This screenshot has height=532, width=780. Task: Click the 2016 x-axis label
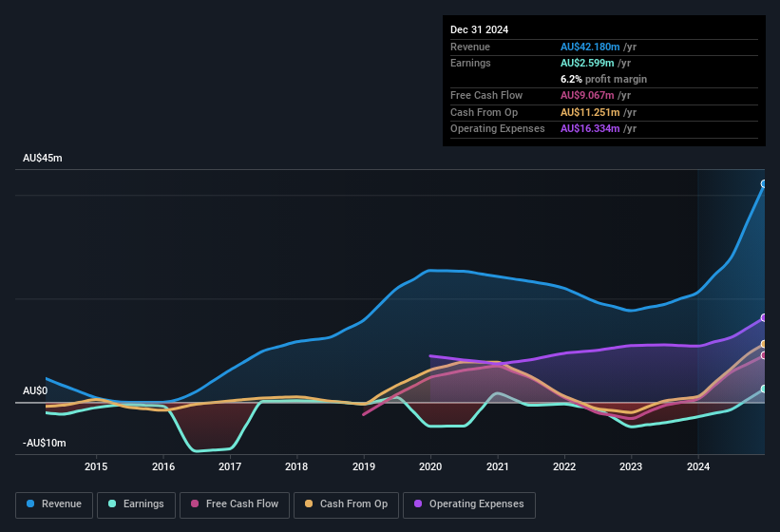click(163, 466)
